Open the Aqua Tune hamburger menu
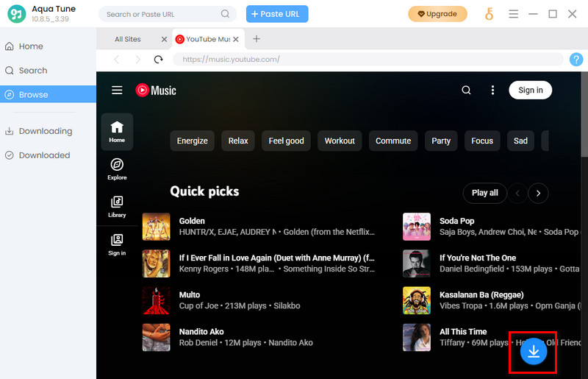Screen dimensions: 588x379 click(513, 14)
